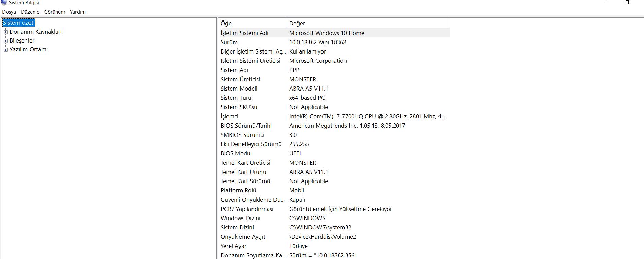
Task: Select the Yerel Ayar row
Action: point(334,246)
